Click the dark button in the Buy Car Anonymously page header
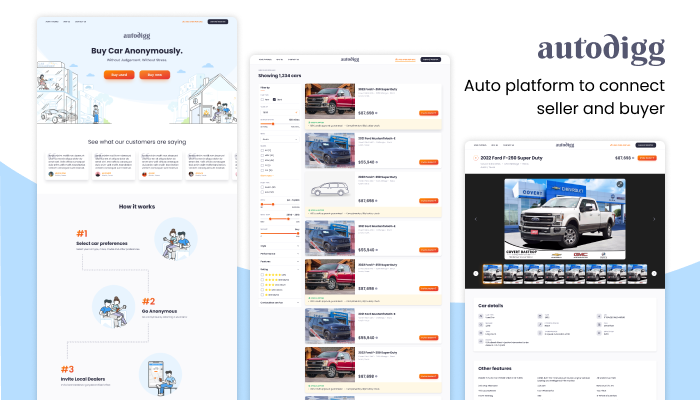The image size is (700, 400). click(218, 21)
